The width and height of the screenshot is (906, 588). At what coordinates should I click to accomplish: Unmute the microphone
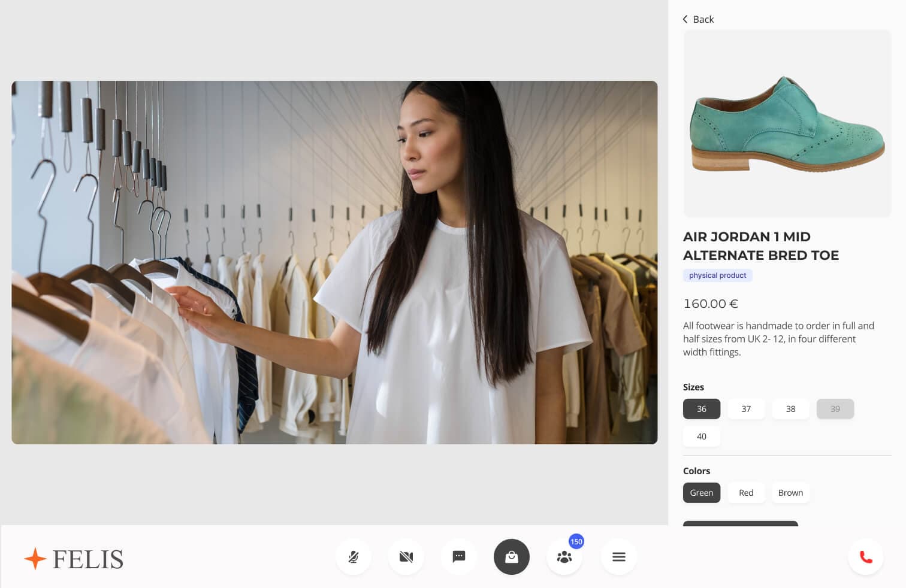click(x=354, y=557)
